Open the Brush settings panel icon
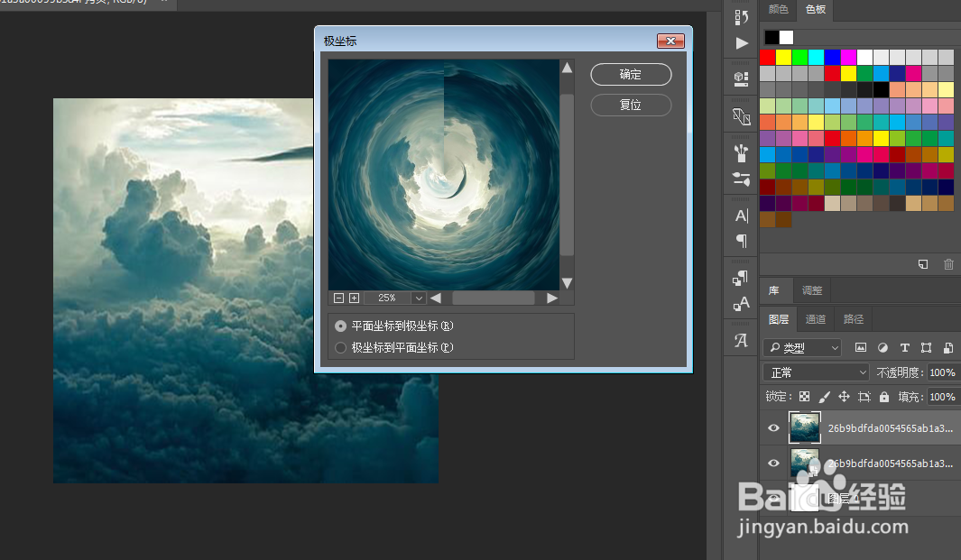The width and height of the screenshot is (961, 560). [x=742, y=179]
